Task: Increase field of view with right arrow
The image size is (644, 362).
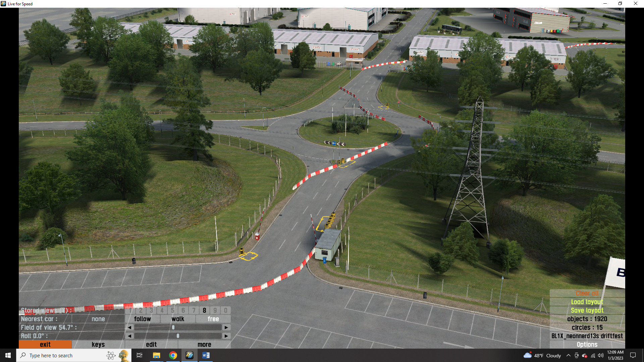Action: (226, 327)
